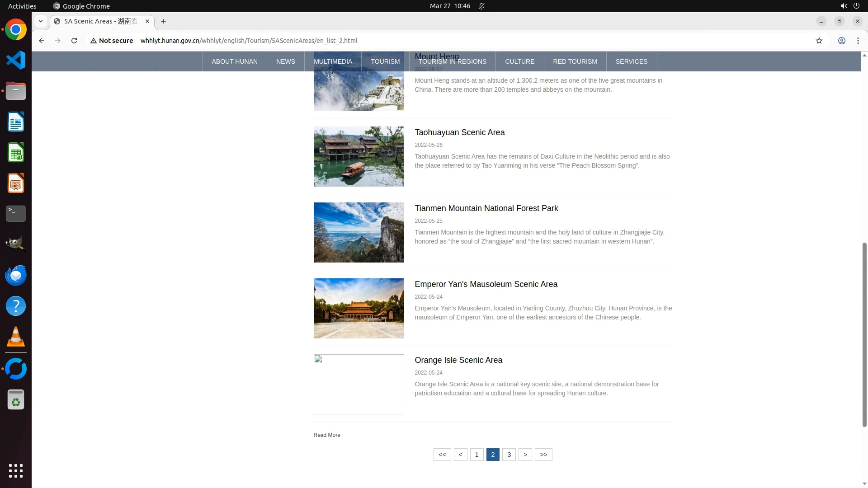Open Chrome three-dot menu
The image size is (868, 488).
pyautogui.click(x=858, y=41)
